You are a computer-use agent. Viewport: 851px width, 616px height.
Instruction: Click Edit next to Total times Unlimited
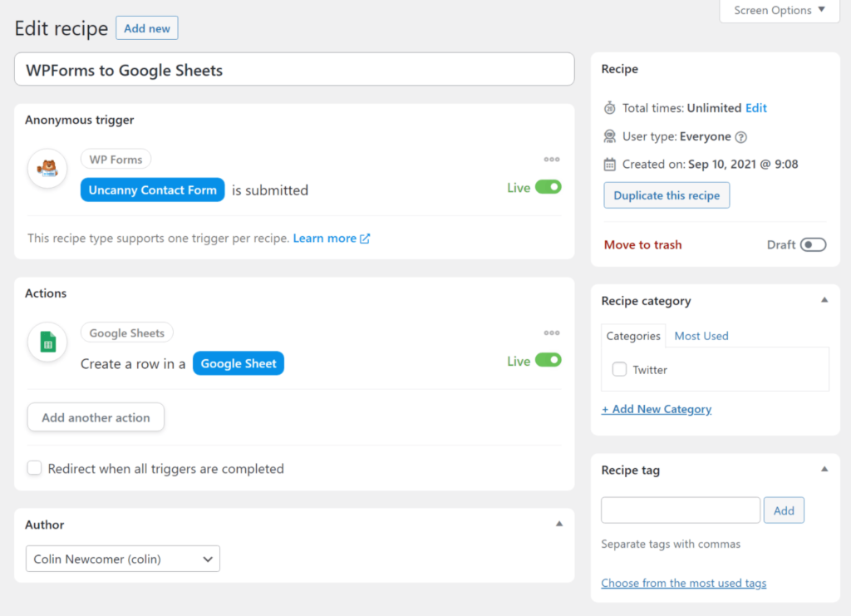(756, 108)
